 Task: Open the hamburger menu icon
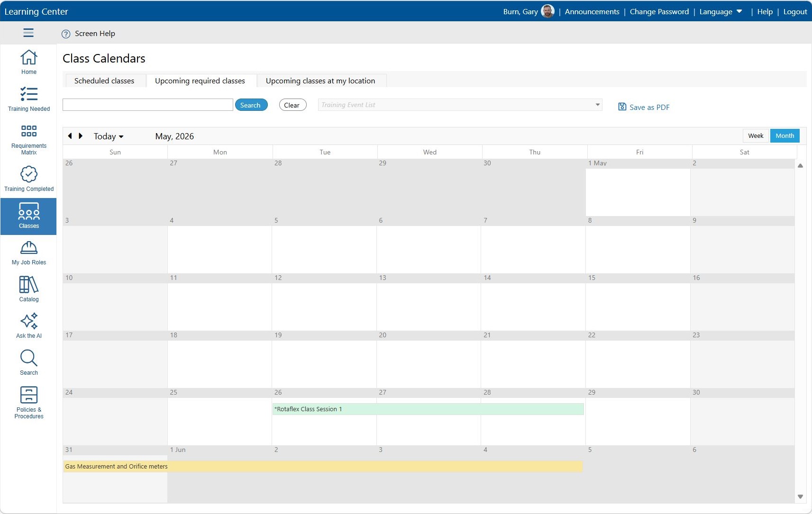28,33
